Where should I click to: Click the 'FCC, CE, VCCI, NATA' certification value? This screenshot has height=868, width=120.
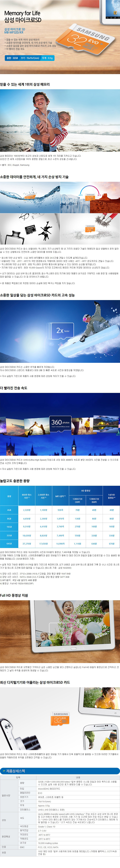(x=48, y=847)
